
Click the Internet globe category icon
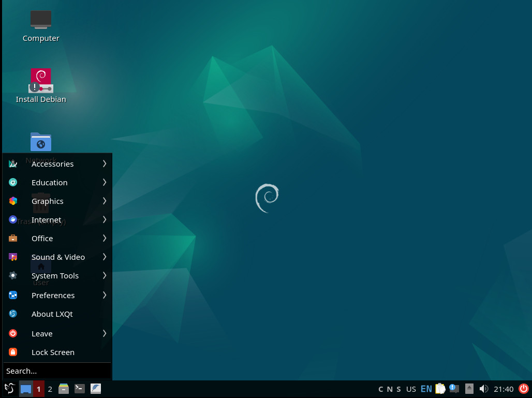pyautogui.click(x=13, y=220)
